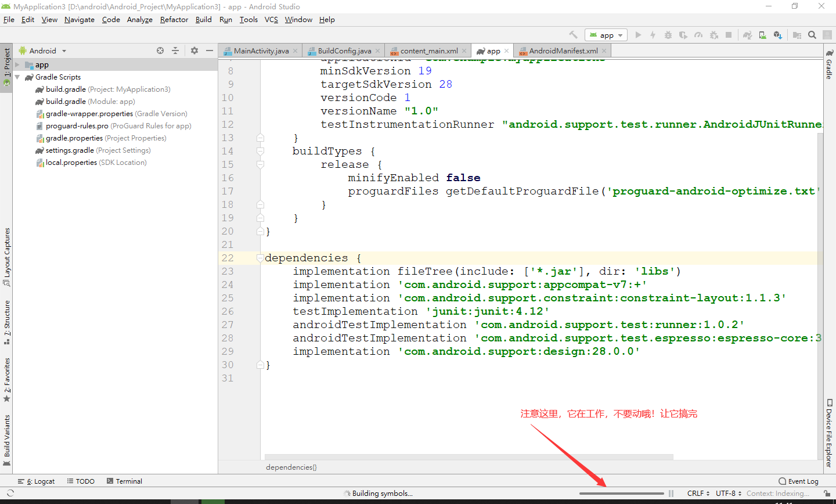This screenshot has height=504, width=836.
Task: Click the Stop square icon
Action: [x=729, y=35]
